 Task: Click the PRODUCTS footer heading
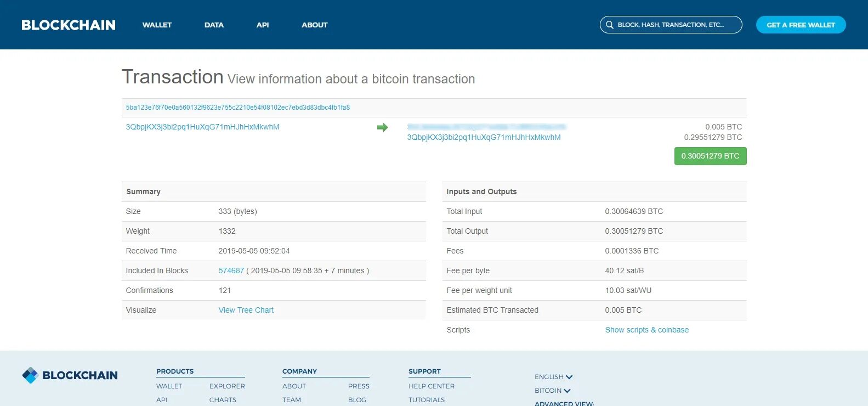[x=175, y=371]
